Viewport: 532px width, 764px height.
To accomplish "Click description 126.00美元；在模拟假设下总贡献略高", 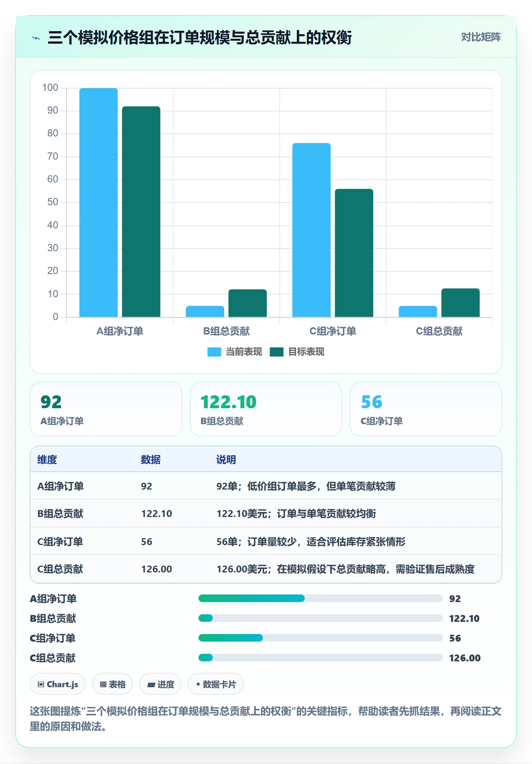I will click(345, 569).
